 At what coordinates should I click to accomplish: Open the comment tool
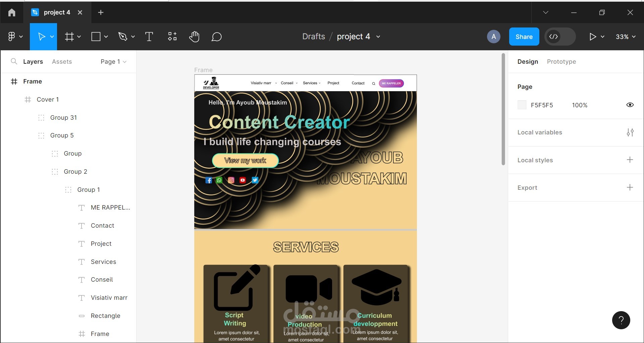click(x=216, y=37)
